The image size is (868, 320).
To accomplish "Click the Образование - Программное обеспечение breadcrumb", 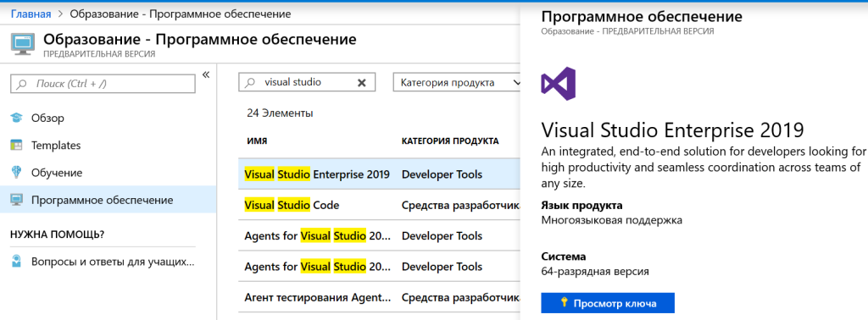I will (180, 14).
